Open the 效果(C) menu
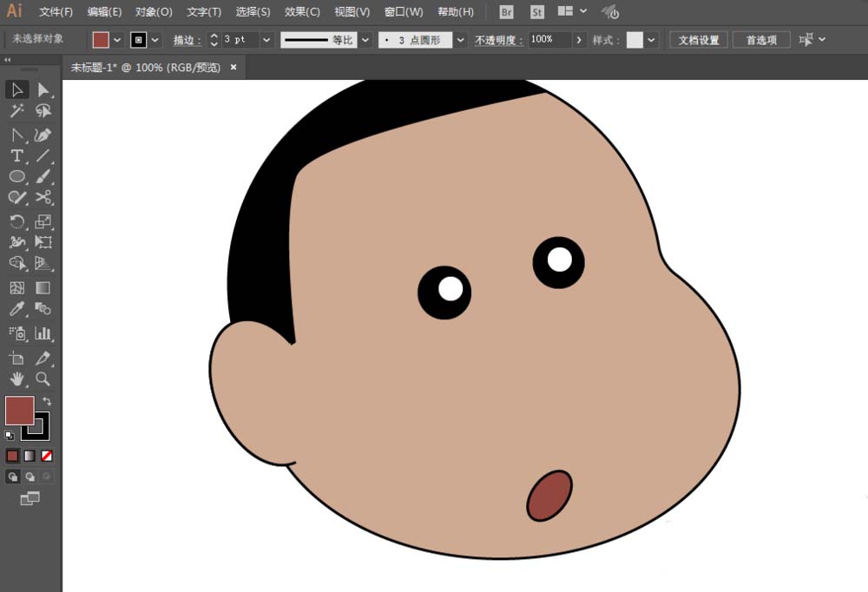Image resolution: width=868 pixels, height=592 pixels. (302, 12)
